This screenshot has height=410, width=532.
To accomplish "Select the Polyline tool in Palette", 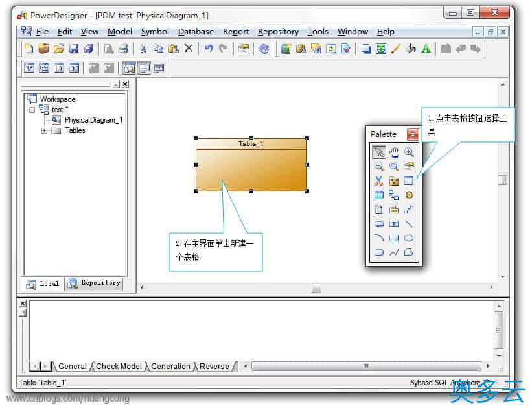I will click(394, 252).
